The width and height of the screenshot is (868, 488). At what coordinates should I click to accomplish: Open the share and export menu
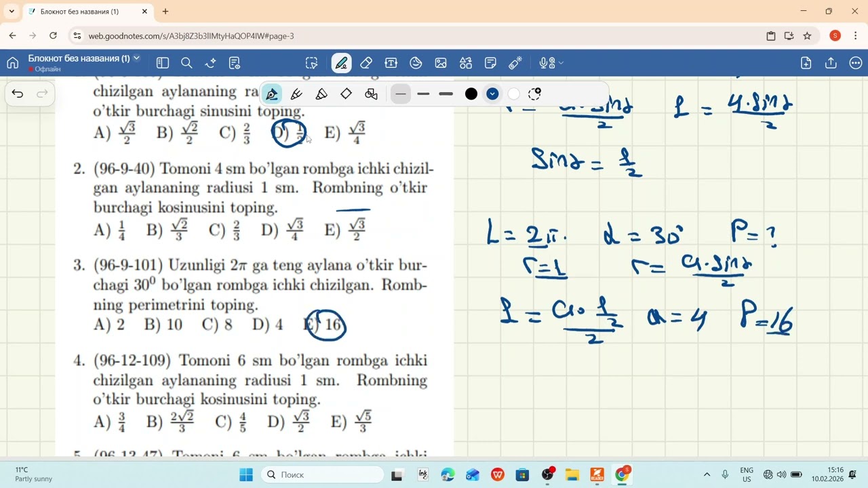tap(831, 63)
